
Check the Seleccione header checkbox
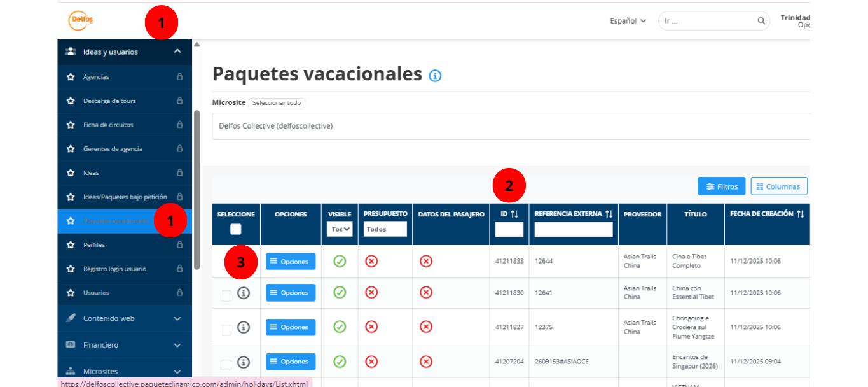click(x=236, y=229)
